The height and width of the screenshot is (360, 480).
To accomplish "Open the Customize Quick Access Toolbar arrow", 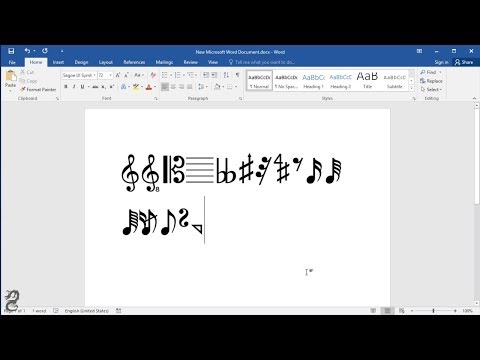I will click(x=62, y=51).
